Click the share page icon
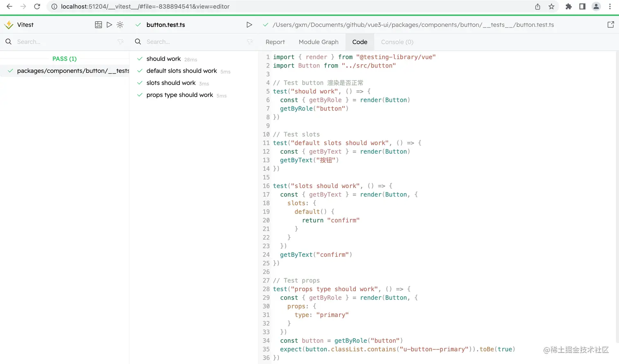Screen dimensions: 619x364 [538, 7]
